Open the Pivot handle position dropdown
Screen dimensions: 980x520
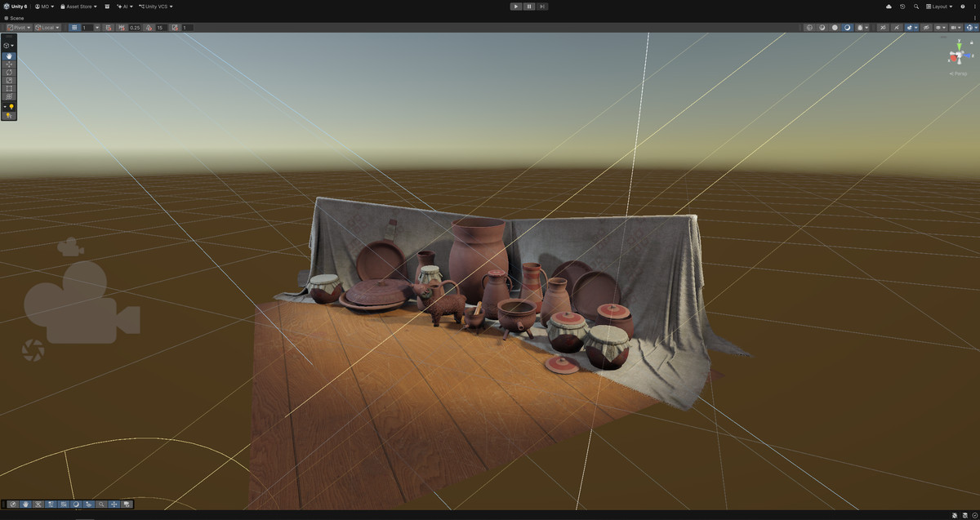click(x=19, y=27)
